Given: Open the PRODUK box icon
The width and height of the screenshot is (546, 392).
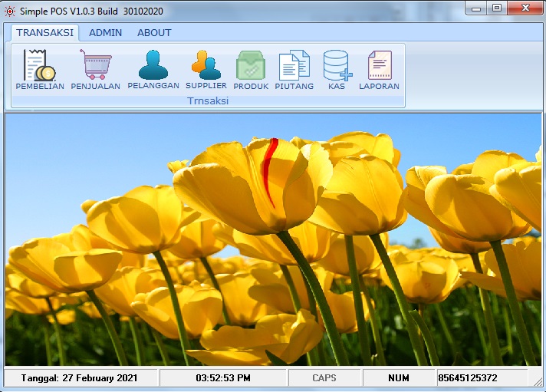Looking at the screenshot, I should [x=251, y=66].
